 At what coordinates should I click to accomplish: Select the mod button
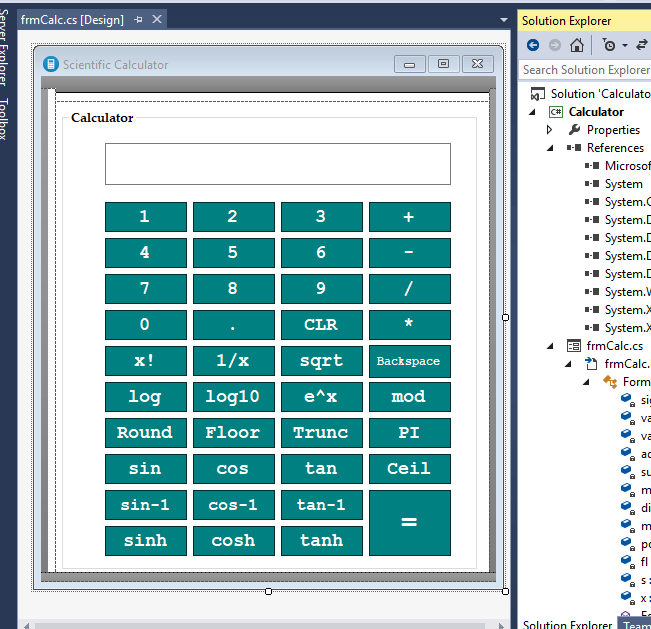click(410, 397)
